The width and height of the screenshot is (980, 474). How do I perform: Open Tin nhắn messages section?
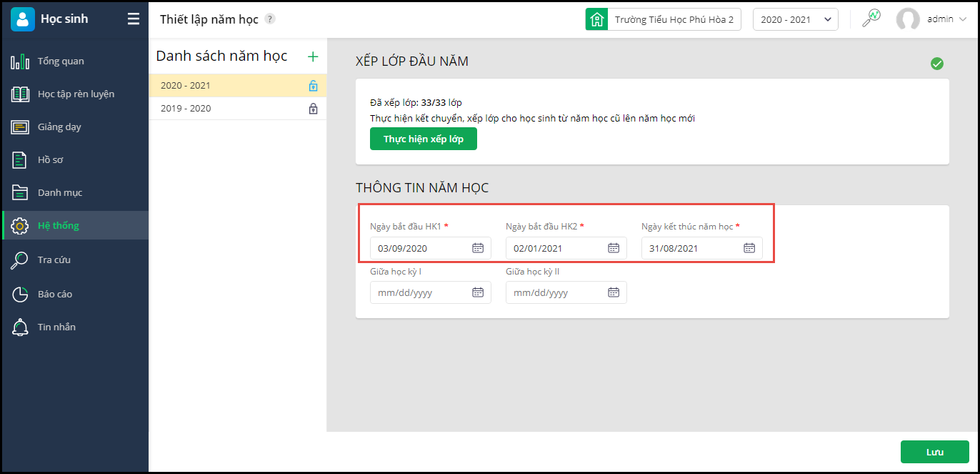tap(75, 327)
